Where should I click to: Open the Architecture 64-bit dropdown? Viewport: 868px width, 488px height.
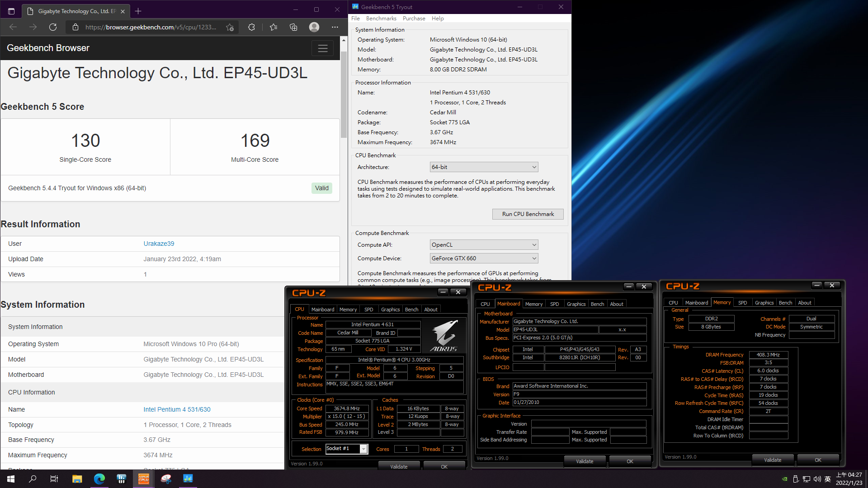point(484,167)
